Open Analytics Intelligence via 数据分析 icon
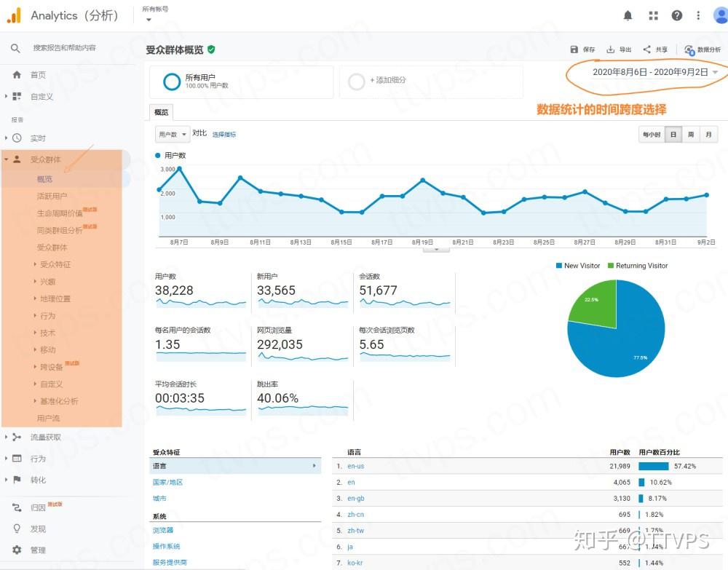Screen dimensions: 728x570 [x=689, y=50]
